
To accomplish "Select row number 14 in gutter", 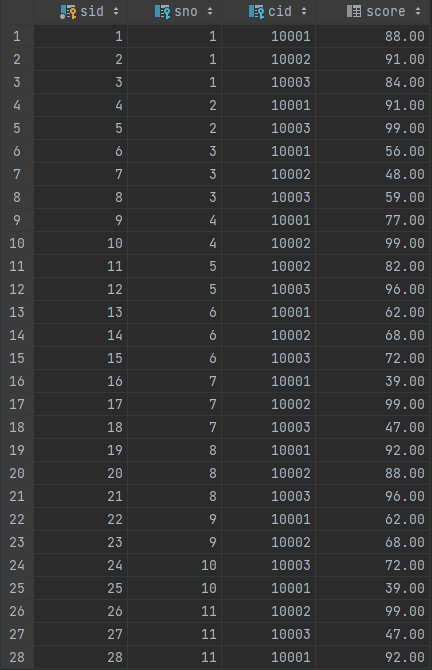I will (x=17, y=335).
